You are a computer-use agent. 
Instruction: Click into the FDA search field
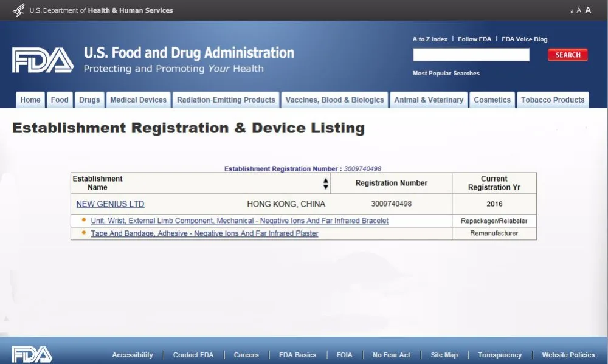point(471,55)
